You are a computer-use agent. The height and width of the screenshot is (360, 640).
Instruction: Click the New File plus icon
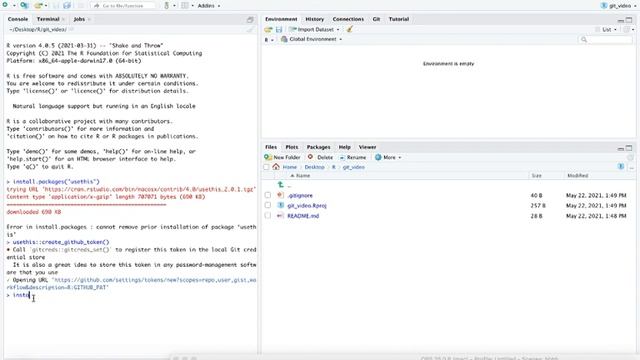click(5, 5)
